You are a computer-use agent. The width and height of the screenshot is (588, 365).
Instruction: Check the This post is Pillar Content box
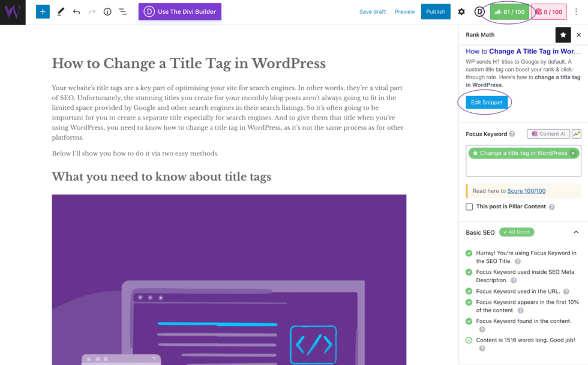point(469,207)
